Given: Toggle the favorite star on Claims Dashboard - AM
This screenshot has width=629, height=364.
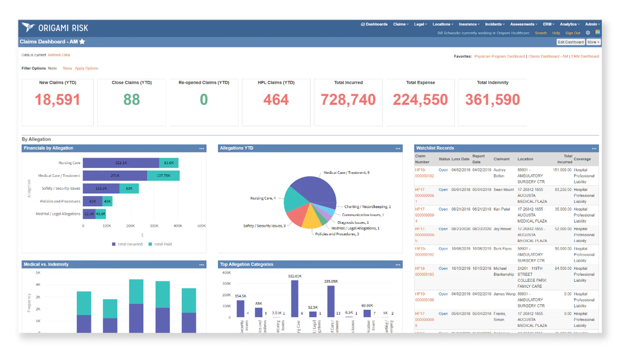Looking at the screenshot, I should 82,42.
